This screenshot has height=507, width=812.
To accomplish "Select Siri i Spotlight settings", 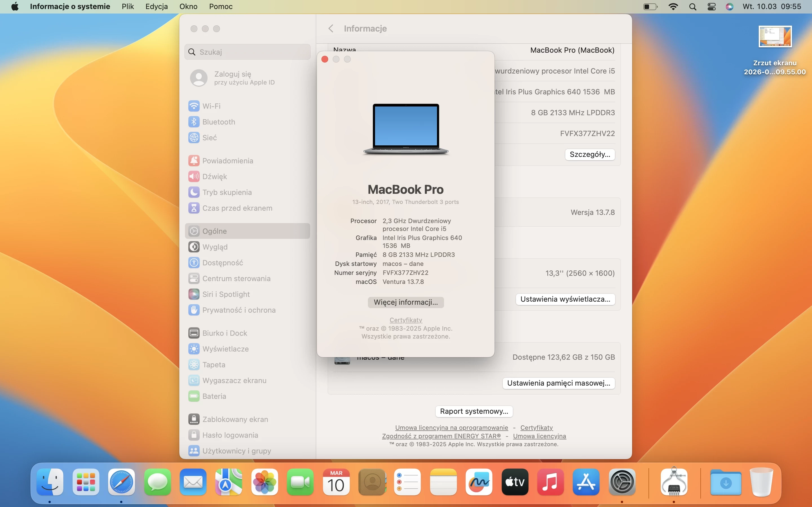I will pyautogui.click(x=226, y=294).
